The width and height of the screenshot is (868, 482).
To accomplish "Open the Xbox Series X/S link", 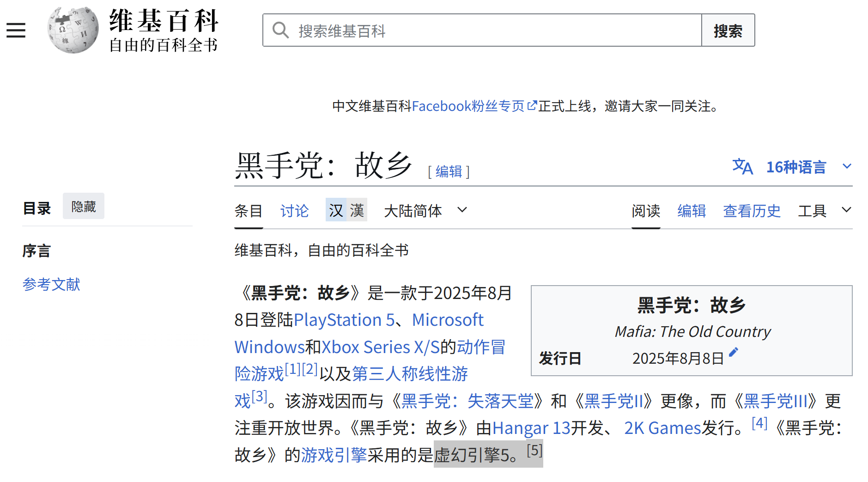I will [381, 347].
